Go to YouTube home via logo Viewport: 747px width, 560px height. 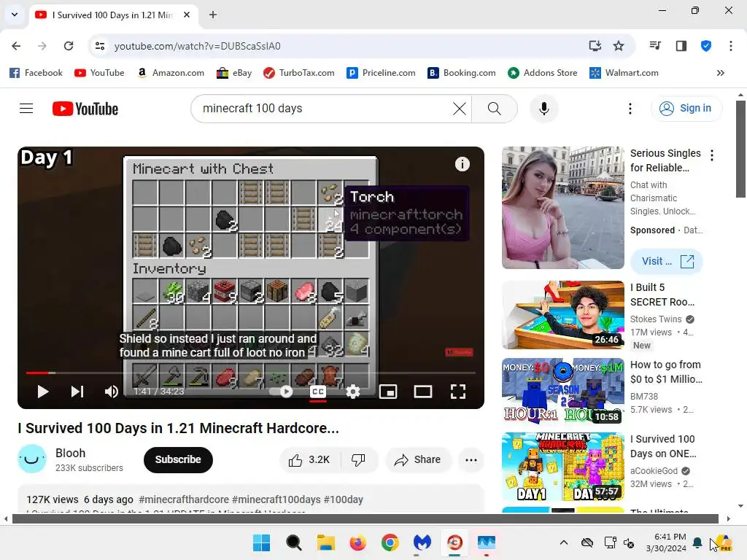point(85,109)
